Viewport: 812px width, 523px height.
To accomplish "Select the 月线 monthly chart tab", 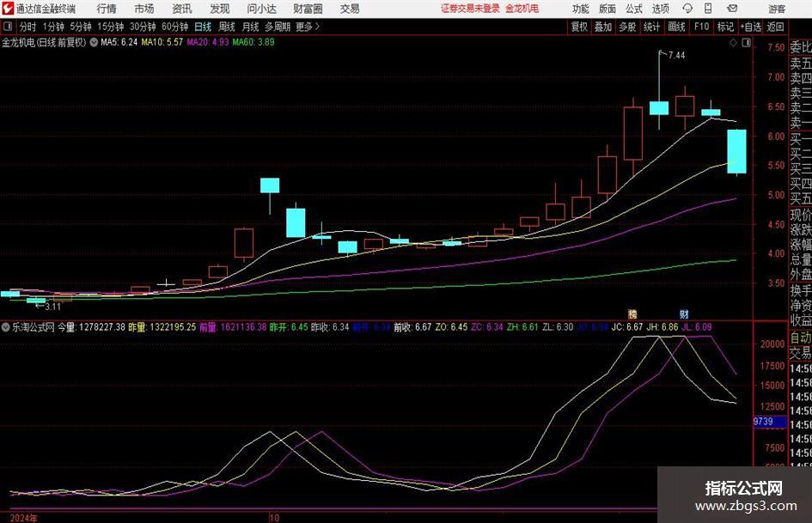I will (251, 27).
